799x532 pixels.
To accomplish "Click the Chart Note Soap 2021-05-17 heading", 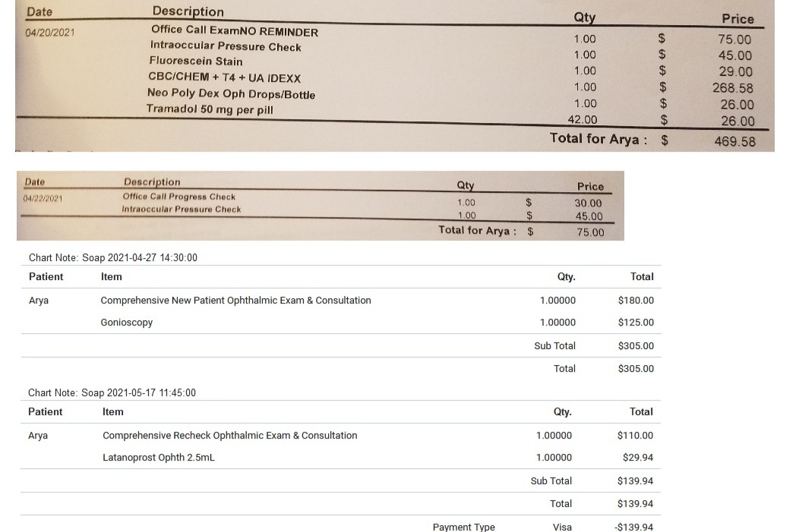I will tap(112, 393).
